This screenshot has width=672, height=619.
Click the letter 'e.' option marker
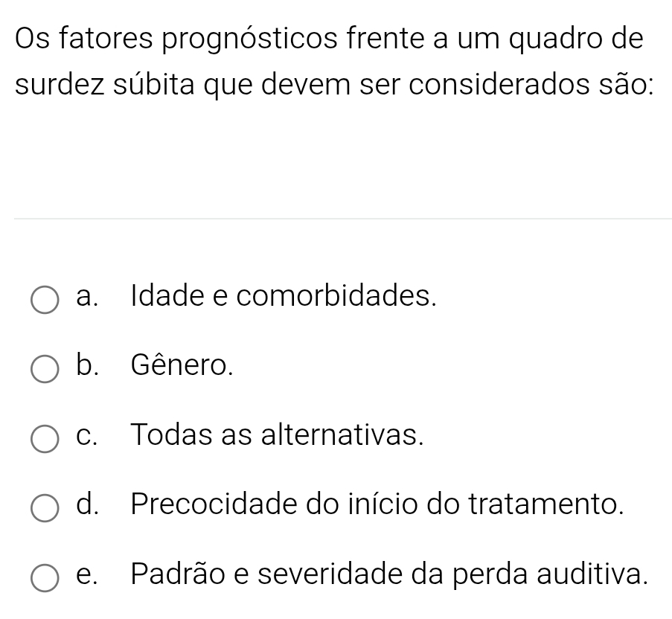coord(89,572)
